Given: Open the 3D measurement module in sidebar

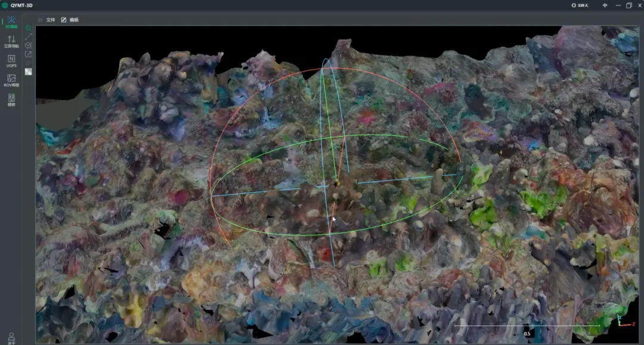Looking at the screenshot, I should [11, 22].
